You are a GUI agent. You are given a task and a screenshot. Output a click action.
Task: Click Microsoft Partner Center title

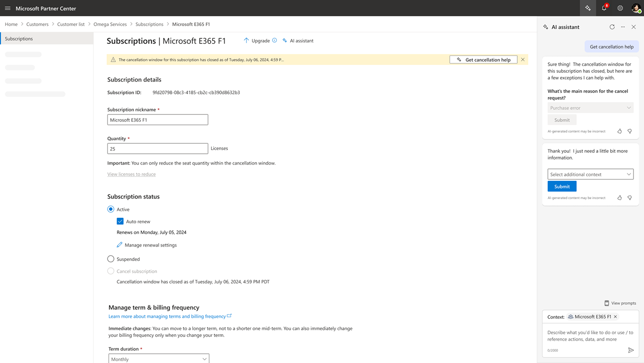point(46,8)
